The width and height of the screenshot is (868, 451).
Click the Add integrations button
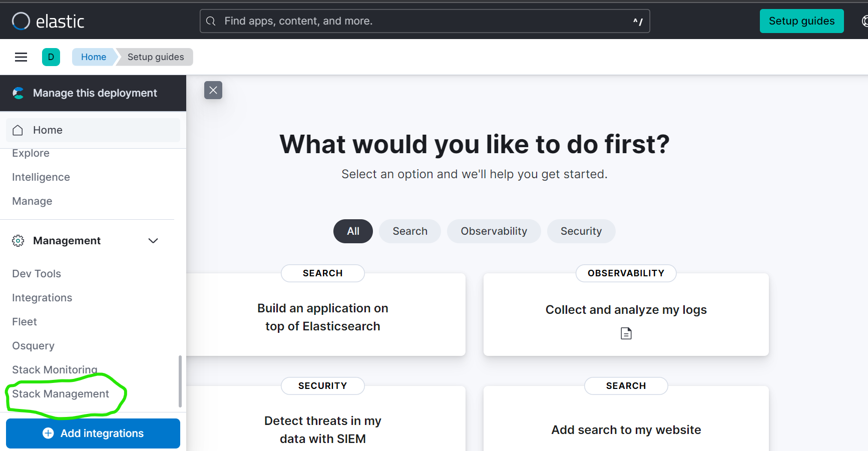coord(93,433)
